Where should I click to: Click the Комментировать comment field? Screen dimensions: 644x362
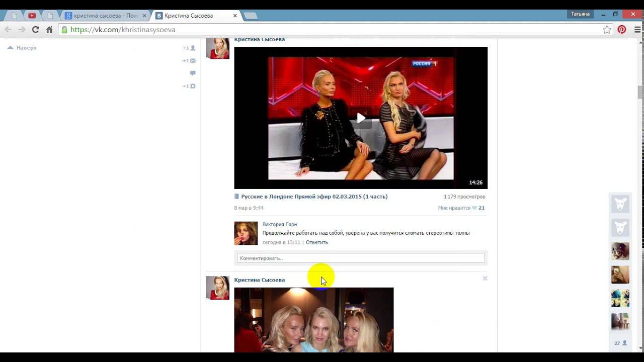click(x=361, y=258)
